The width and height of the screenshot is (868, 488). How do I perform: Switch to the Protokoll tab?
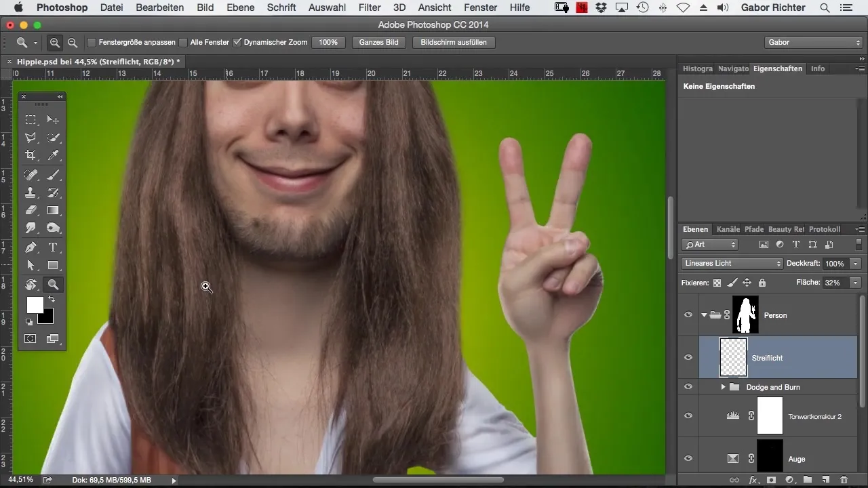(x=825, y=229)
